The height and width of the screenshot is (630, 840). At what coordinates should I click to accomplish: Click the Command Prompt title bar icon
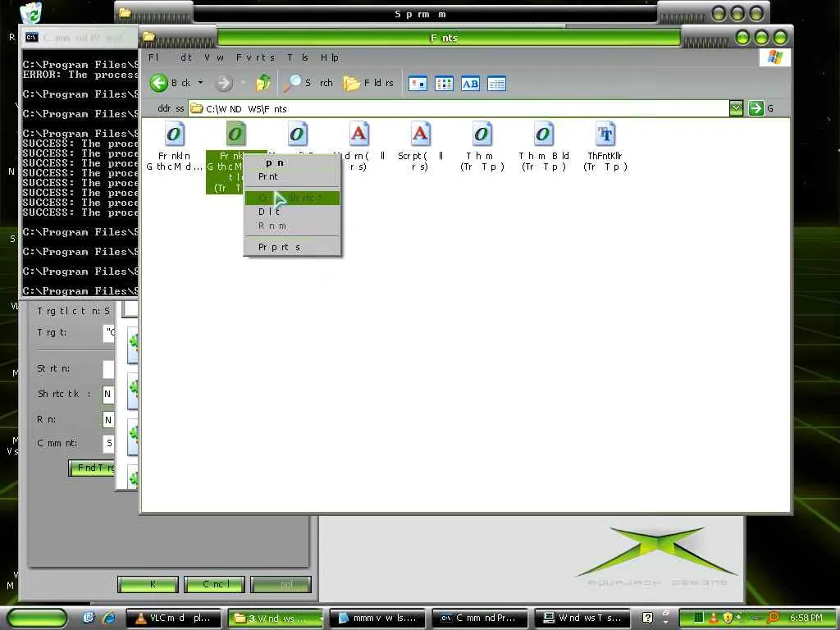32,38
